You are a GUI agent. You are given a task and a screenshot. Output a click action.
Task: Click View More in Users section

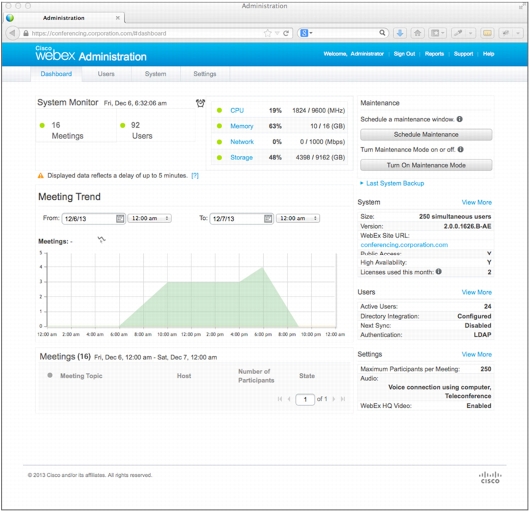[x=477, y=292]
